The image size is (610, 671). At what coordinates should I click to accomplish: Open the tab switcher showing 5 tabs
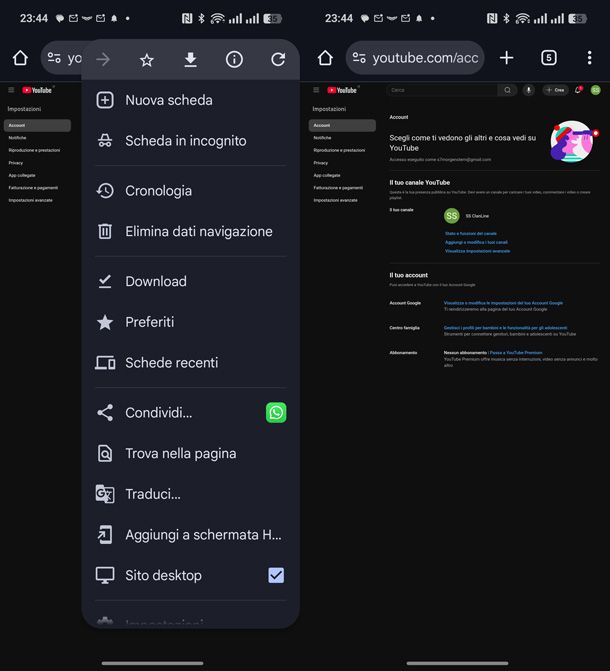tap(548, 58)
